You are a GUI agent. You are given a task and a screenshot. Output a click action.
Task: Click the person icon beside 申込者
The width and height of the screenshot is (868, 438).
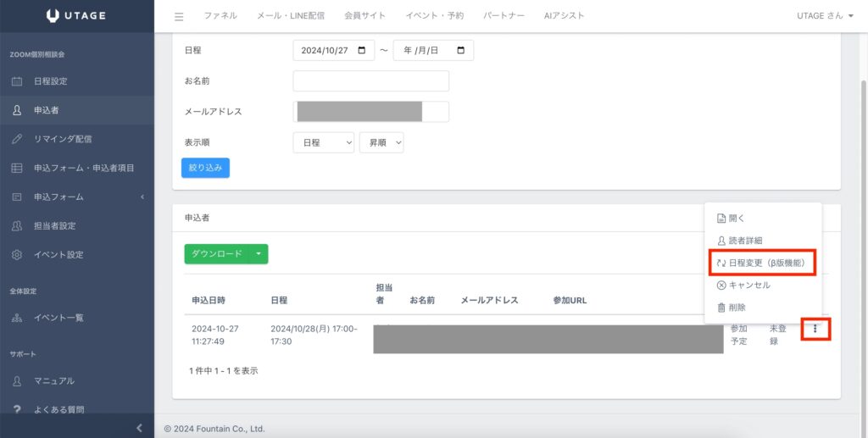[17, 110]
